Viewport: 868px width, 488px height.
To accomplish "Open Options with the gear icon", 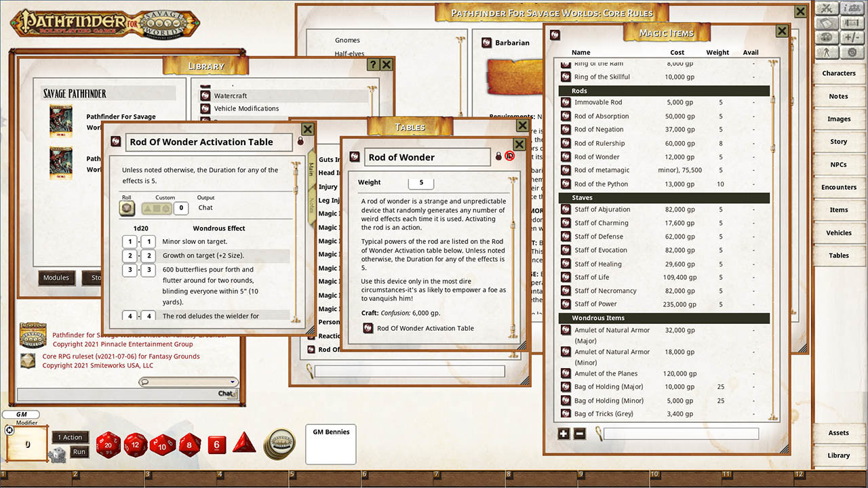I will coord(851,52).
